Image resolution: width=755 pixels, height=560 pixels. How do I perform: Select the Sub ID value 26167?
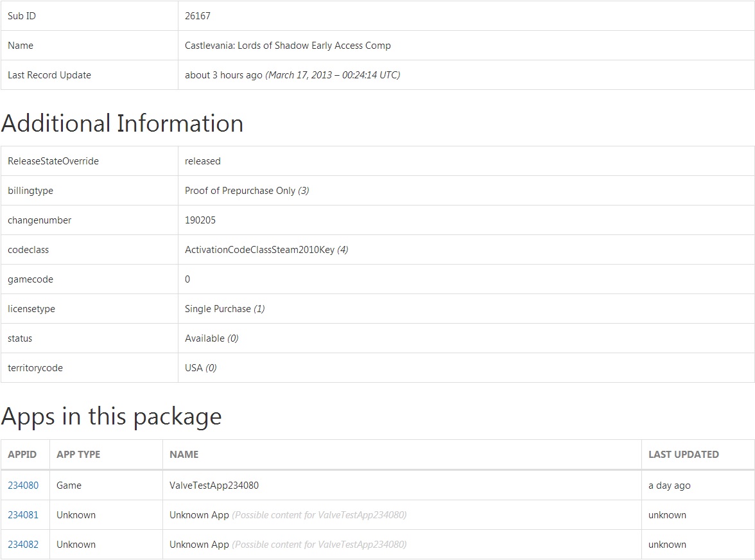click(198, 16)
